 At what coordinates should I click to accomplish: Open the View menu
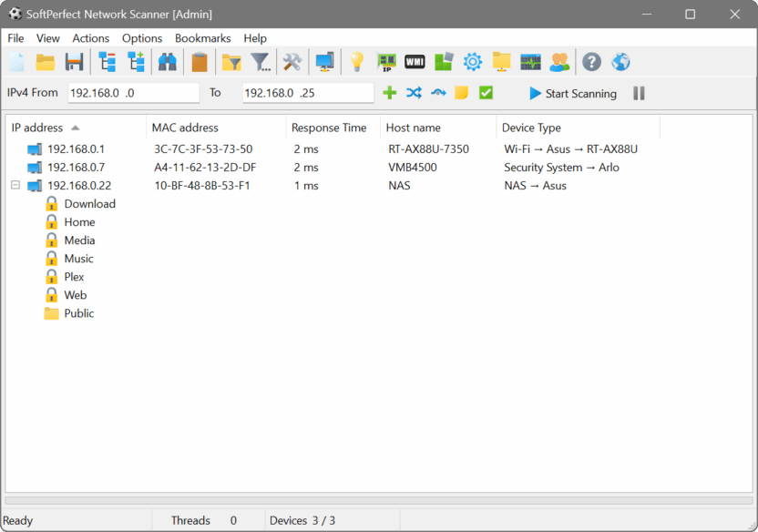coord(48,38)
